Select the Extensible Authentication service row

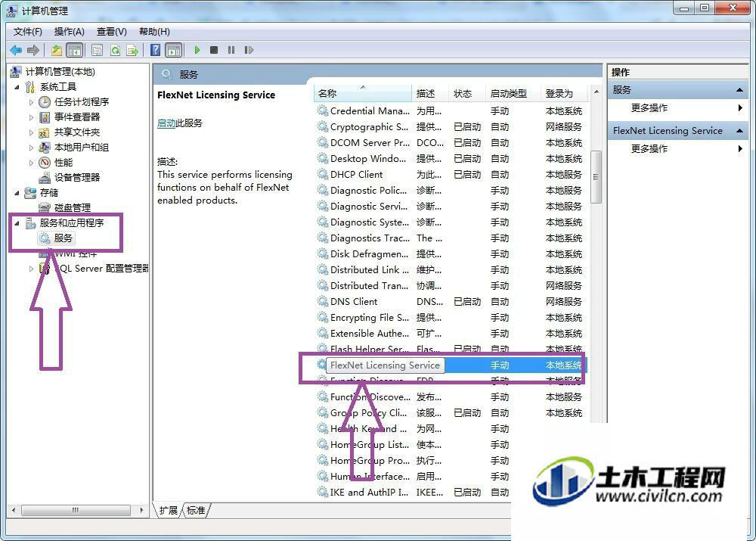(452, 334)
